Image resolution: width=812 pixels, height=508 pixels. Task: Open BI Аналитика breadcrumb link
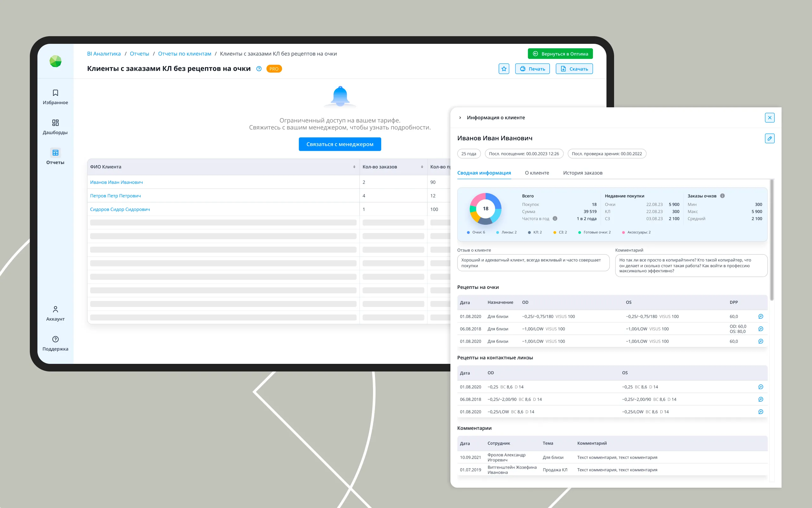coord(104,54)
